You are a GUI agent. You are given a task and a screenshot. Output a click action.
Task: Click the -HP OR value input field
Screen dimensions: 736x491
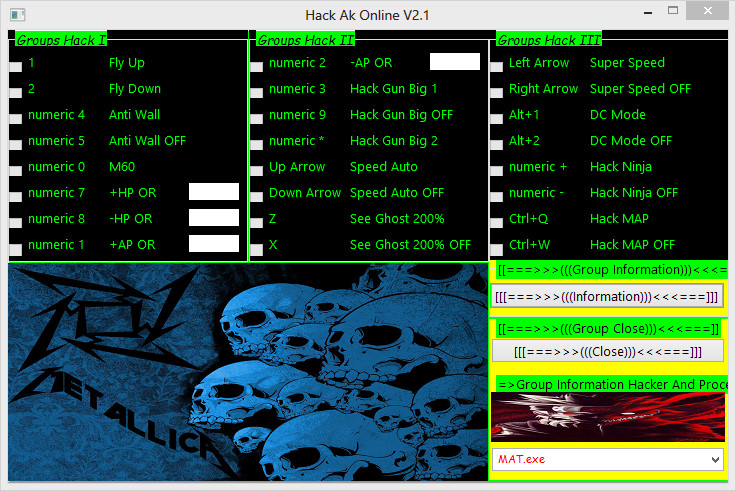click(x=214, y=218)
